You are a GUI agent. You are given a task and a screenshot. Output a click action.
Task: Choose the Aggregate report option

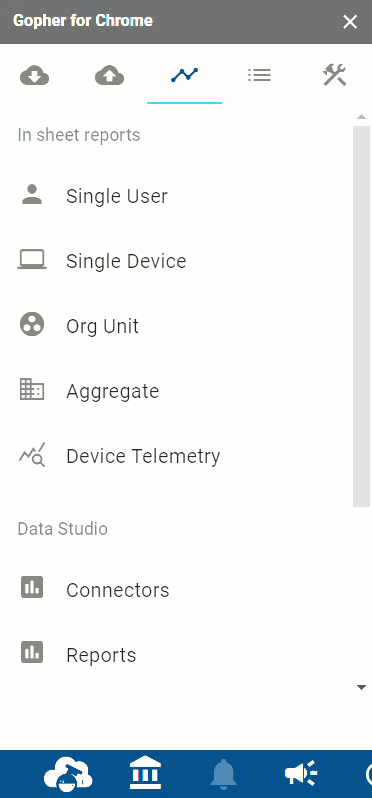pos(112,391)
